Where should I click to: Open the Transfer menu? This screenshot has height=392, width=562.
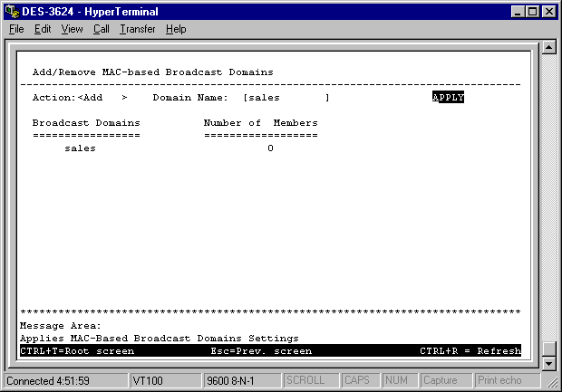click(x=138, y=29)
